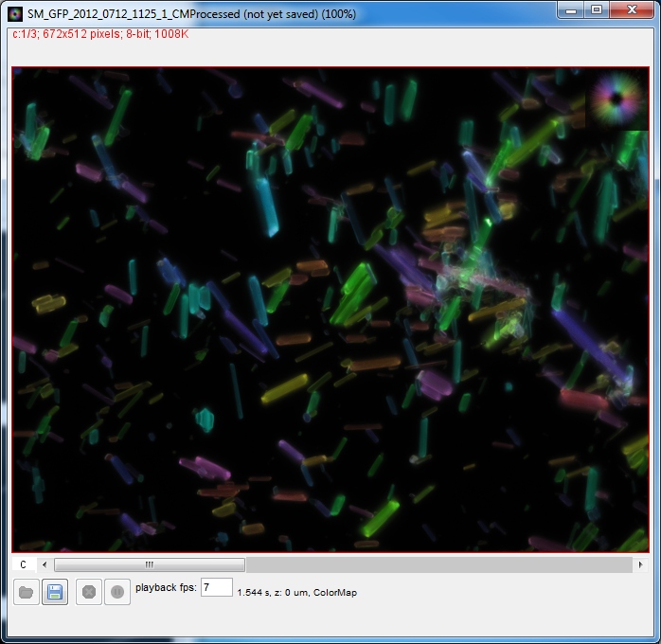This screenshot has height=644, width=661.
Task: Click the empty scrollbar track right of thumb
Action: (436, 564)
